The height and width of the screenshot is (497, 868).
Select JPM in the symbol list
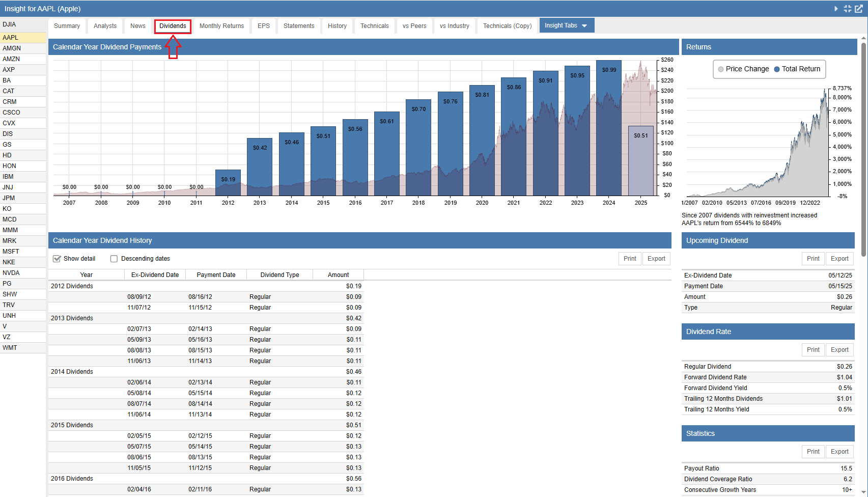[23, 198]
